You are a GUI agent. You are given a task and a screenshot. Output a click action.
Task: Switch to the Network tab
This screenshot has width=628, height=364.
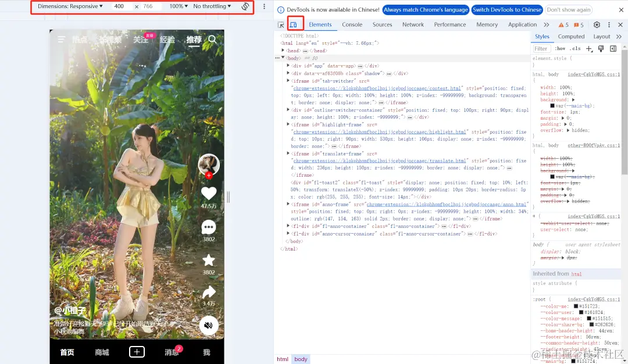[413, 25]
